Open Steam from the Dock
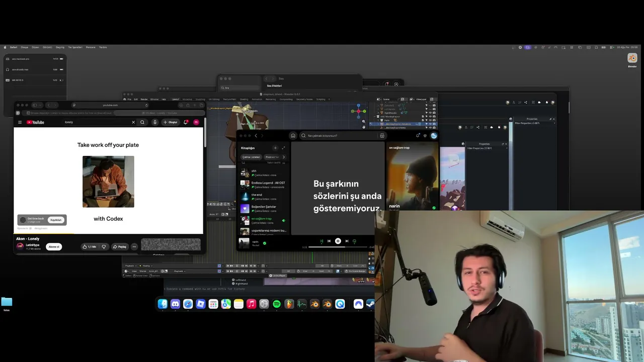Screen dimensions: 644x362 point(370,304)
